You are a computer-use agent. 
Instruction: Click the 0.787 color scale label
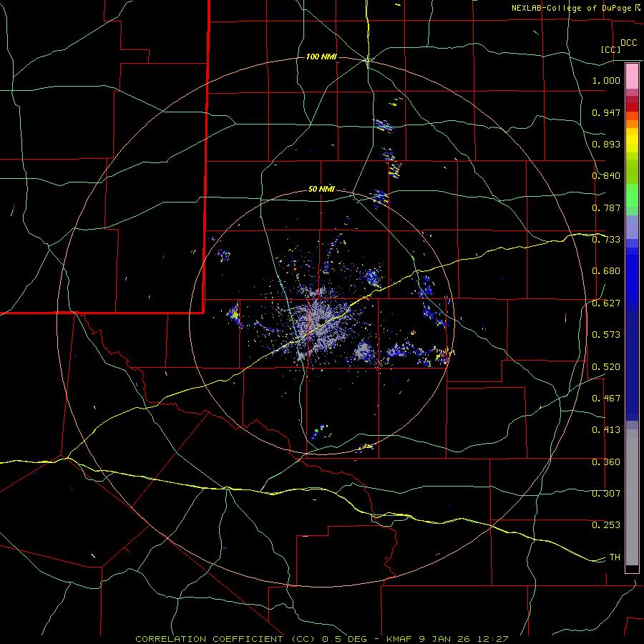pos(606,208)
